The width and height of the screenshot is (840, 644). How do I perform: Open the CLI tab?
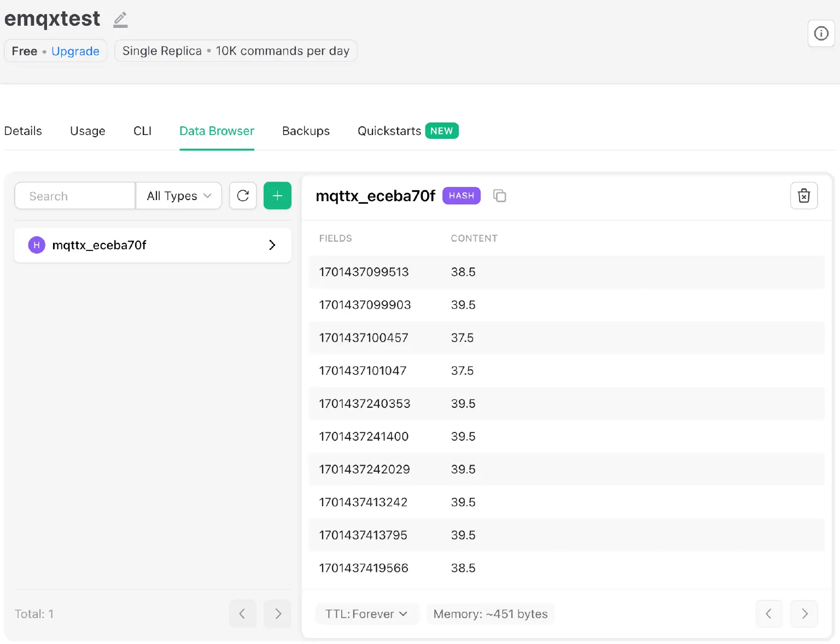click(x=142, y=131)
